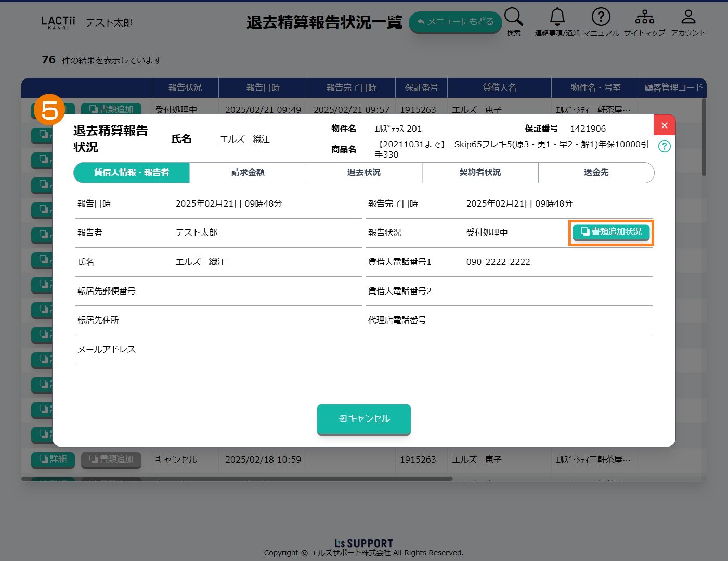Viewport: 728px width, 561px height.
Task: Select the 送金先 tab
Action: tap(596, 173)
